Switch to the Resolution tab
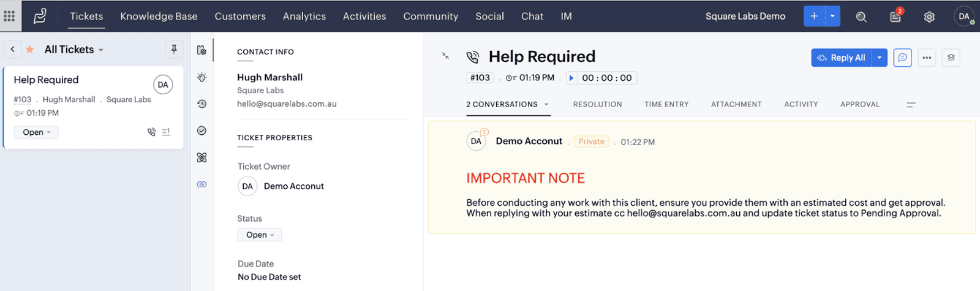The width and height of the screenshot is (980, 291). (x=597, y=104)
